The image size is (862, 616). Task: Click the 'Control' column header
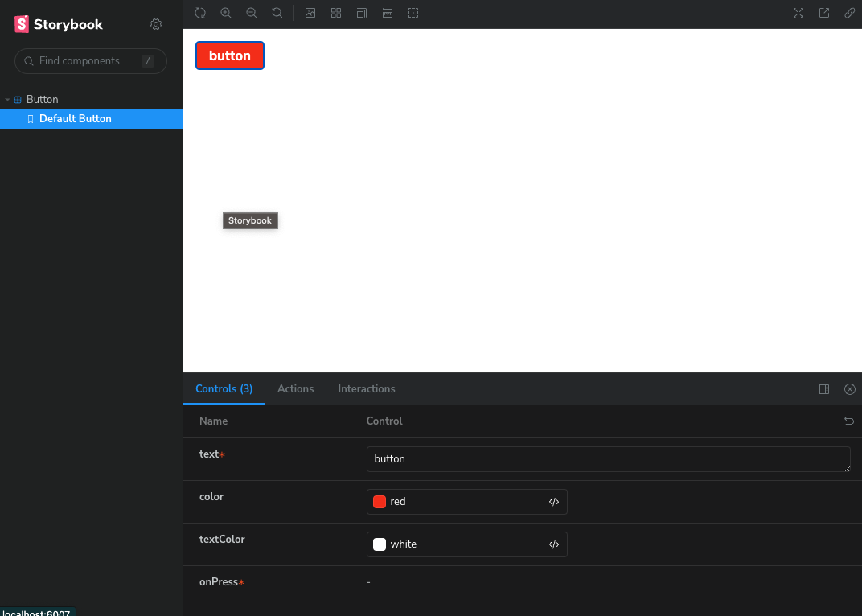point(384,421)
